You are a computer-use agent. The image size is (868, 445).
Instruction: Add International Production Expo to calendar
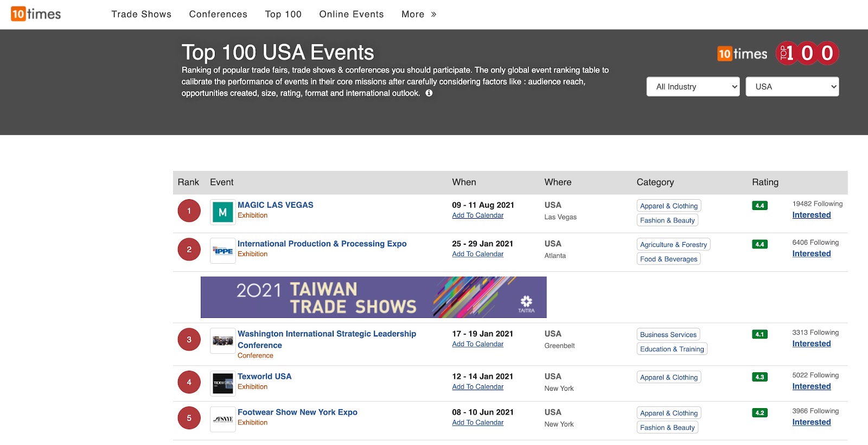(477, 254)
